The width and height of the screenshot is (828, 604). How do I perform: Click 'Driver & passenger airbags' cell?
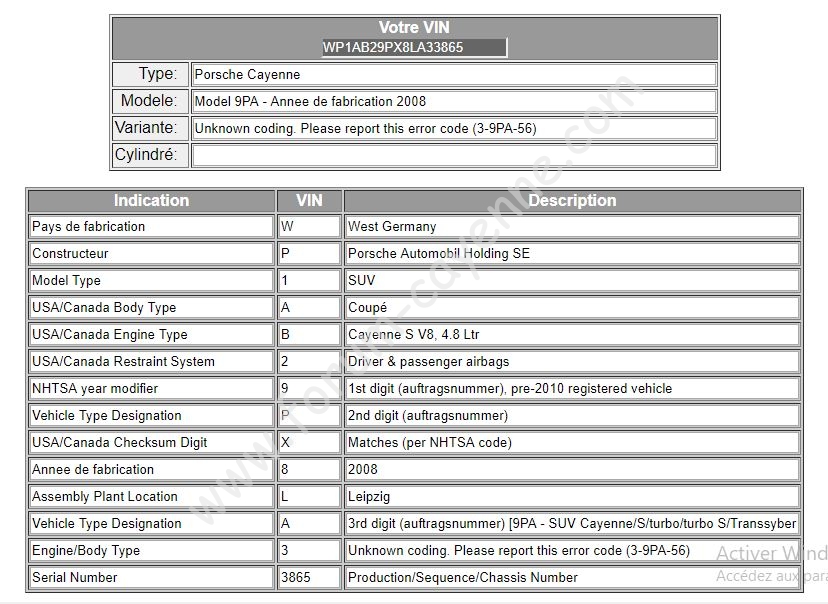(572, 362)
